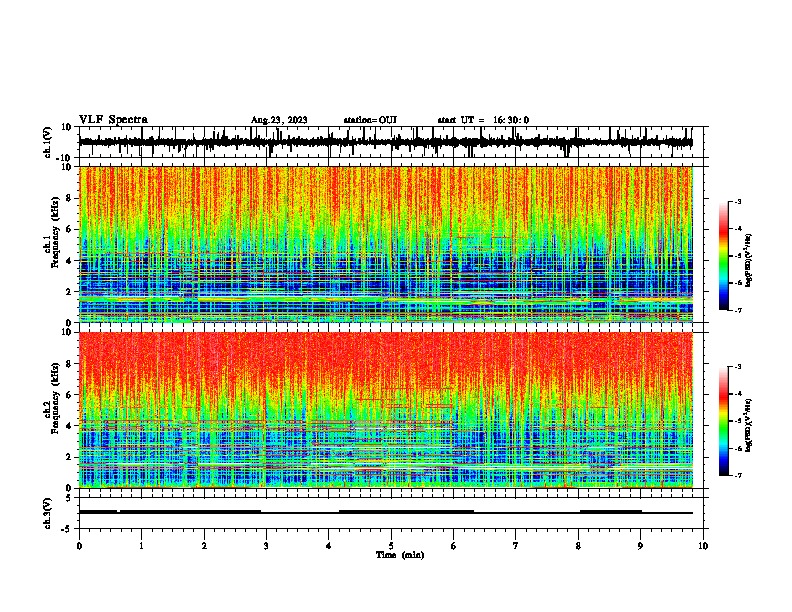Click the "6" tick on ch.2 frequency axis
The height and width of the screenshot is (612, 792).
click(69, 394)
